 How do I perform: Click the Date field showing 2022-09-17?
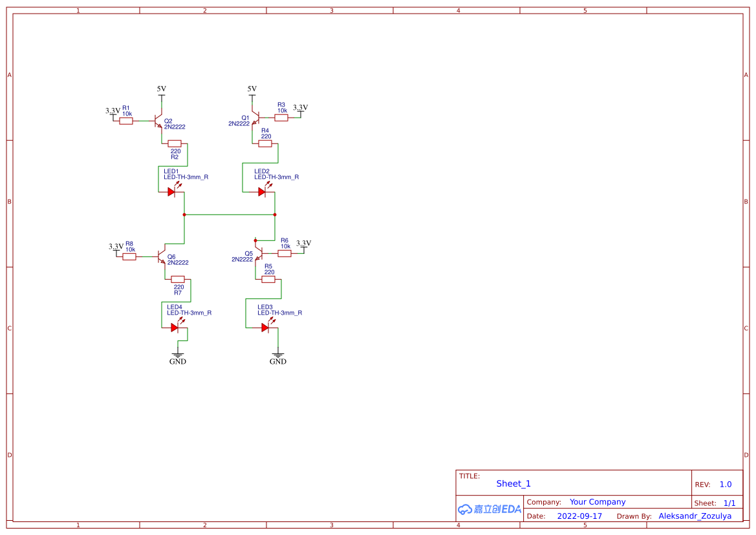pyautogui.click(x=579, y=516)
